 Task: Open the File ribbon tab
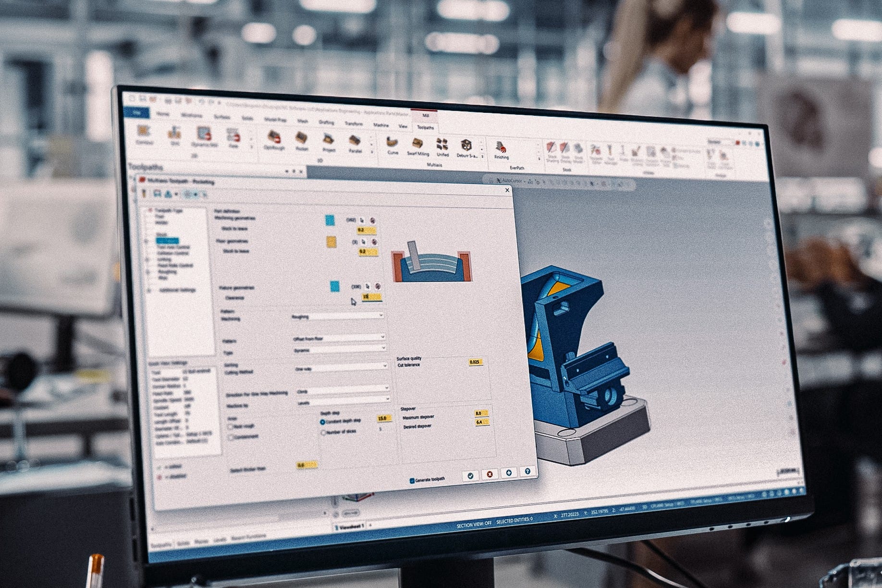pos(137,112)
